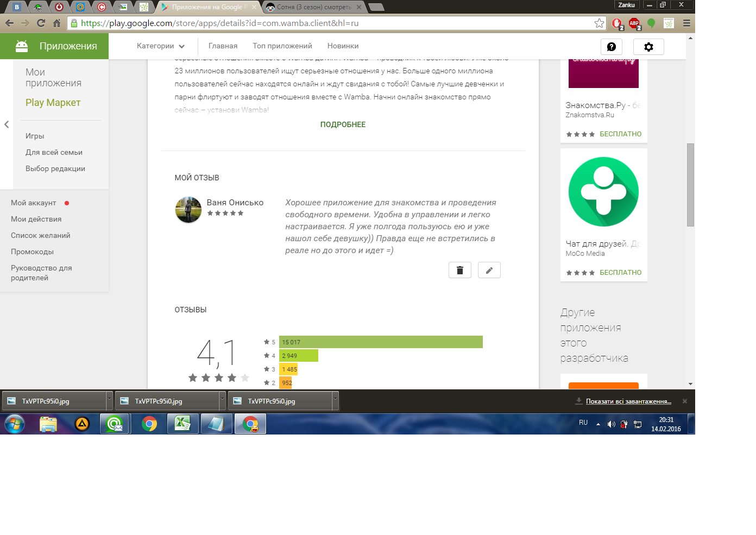Open Mail.Ru Agent from the taskbar
Image resolution: width=756 pixels, height=535 pixels.
pos(115,424)
